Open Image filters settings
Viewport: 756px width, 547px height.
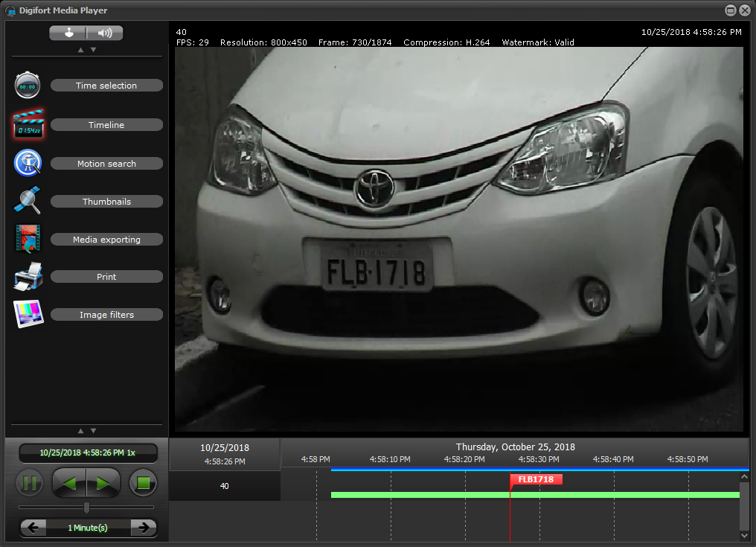coord(106,315)
